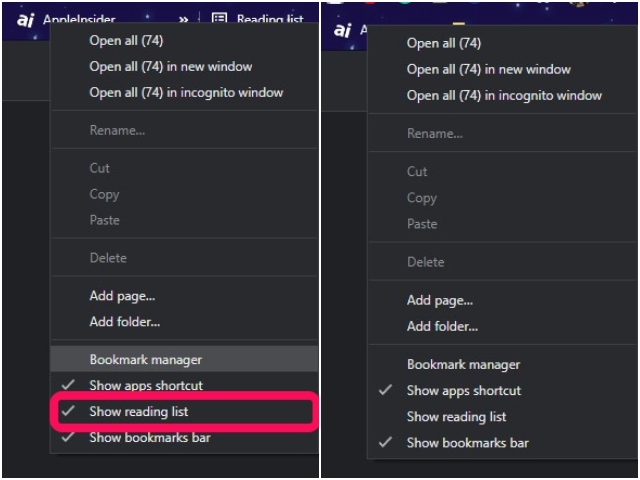Select Add page... in the right menu
This screenshot has height=480, width=640.
pos(440,300)
